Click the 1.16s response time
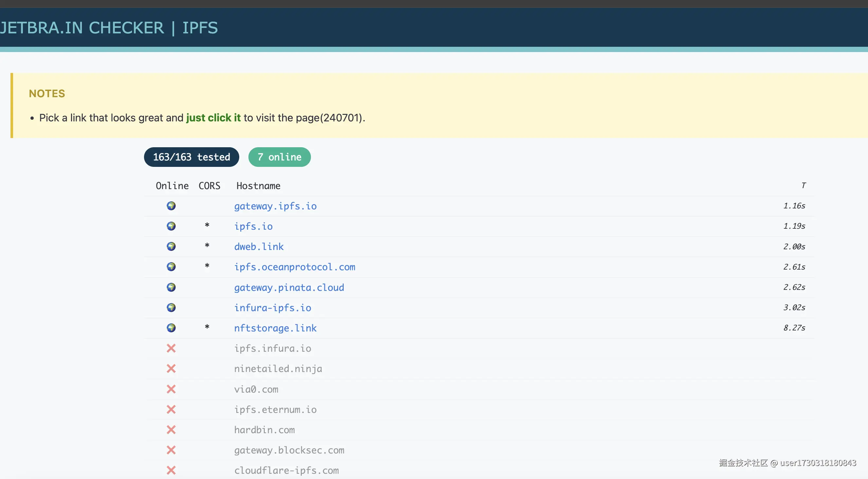This screenshot has width=868, height=479. (794, 206)
